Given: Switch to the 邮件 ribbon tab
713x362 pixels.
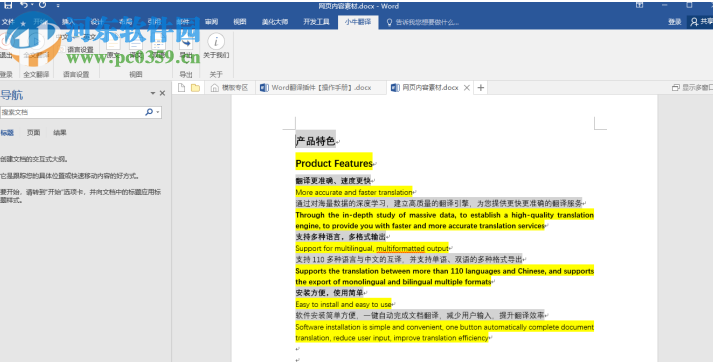Looking at the screenshot, I should [183, 22].
